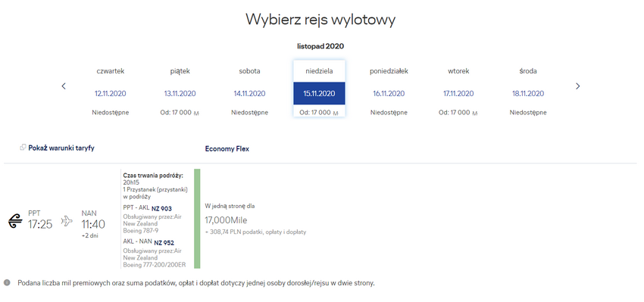644x302 pixels.
Task: Select date 13.11.2020 piątek
Action: coord(180,94)
